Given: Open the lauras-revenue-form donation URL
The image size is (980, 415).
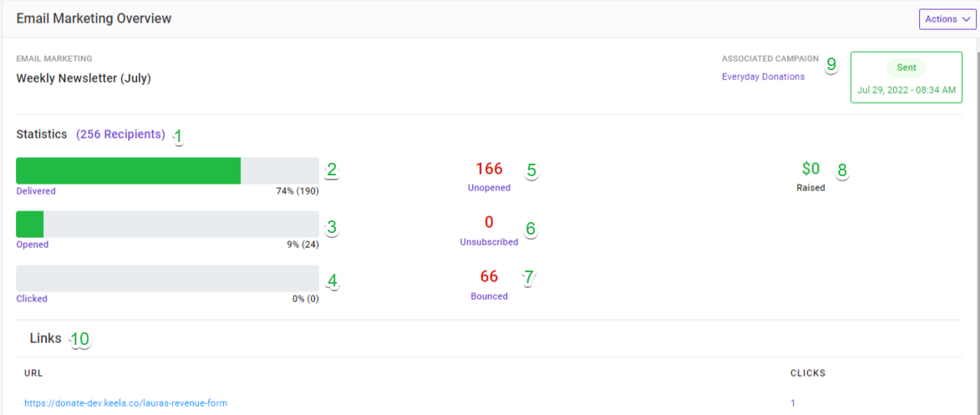Looking at the screenshot, I should point(125,403).
